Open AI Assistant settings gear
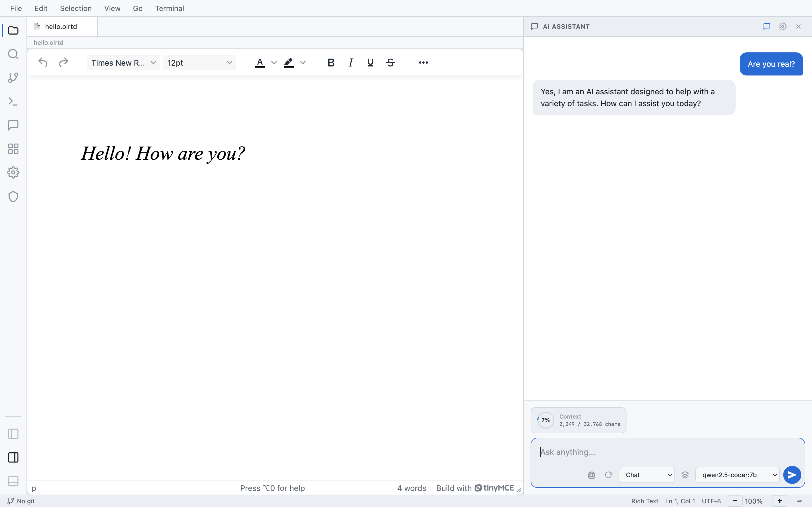This screenshot has height=507, width=812. [782, 26]
